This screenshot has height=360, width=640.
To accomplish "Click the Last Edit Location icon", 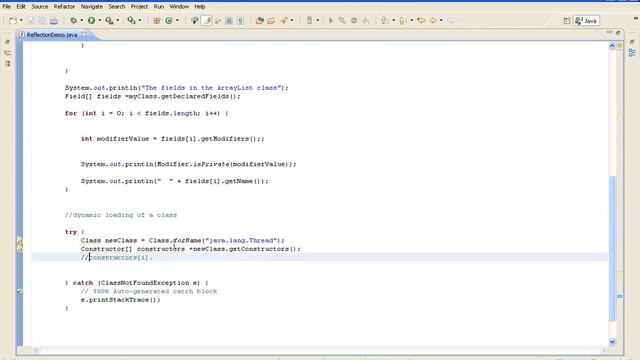I will tap(421, 20).
